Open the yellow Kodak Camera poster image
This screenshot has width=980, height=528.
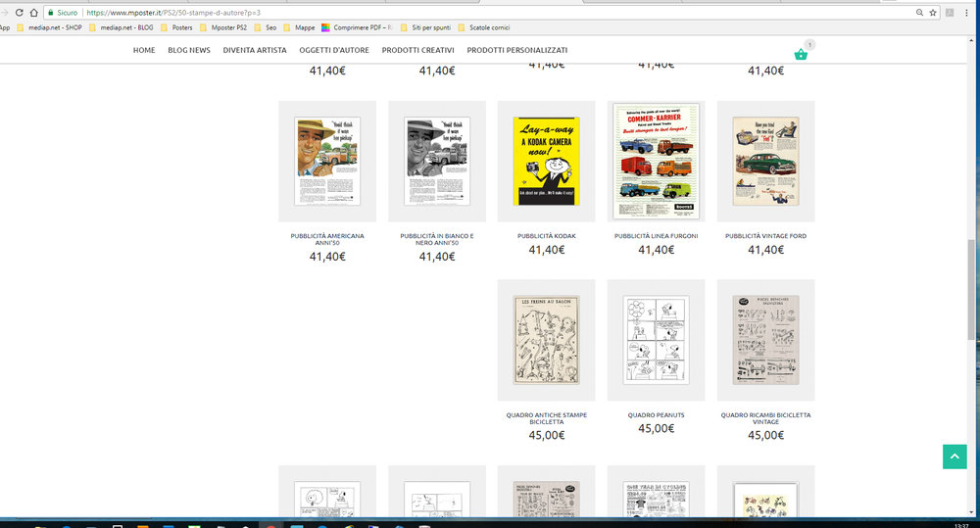coord(546,162)
